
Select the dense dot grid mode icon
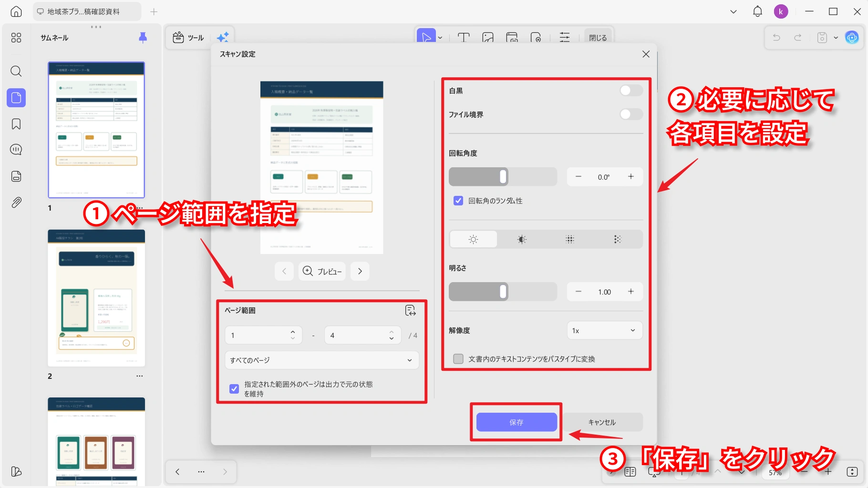(570, 239)
